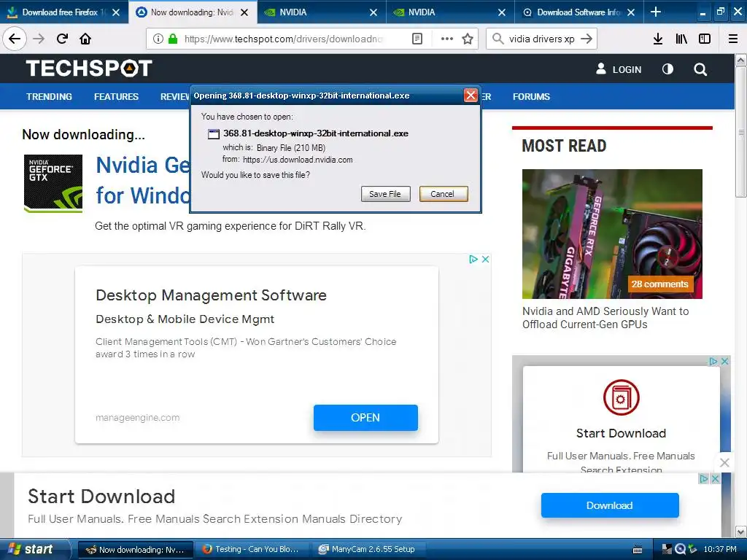Click the browser forward arrow
This screenshot has width=747, height=560.
pyautogui.click(x=39, y=39)
